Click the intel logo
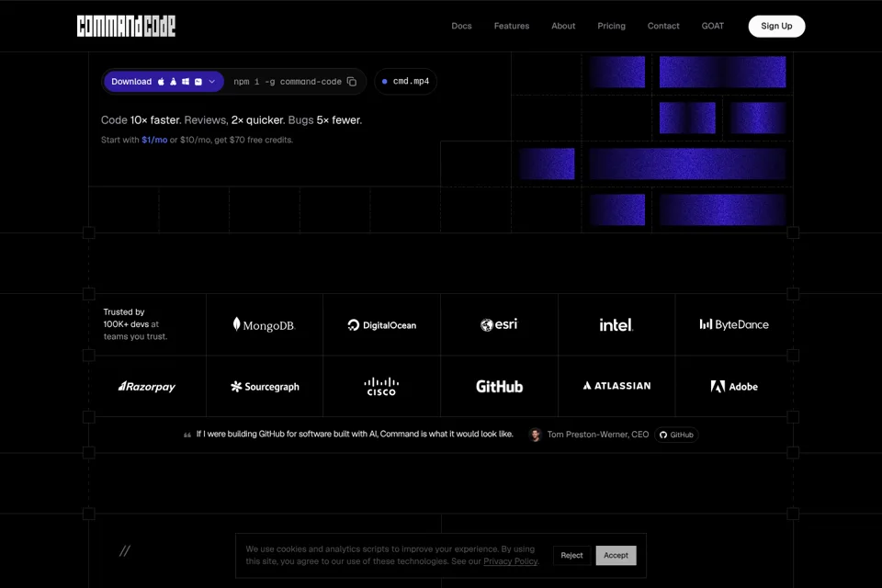This screenshot has width=882, height=588. (616, 324)
